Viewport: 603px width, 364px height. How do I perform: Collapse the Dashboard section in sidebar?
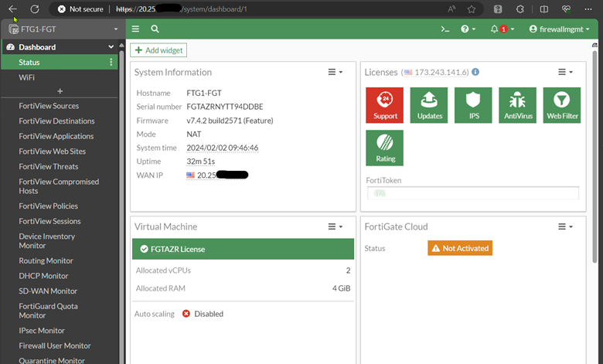[111, 47]
